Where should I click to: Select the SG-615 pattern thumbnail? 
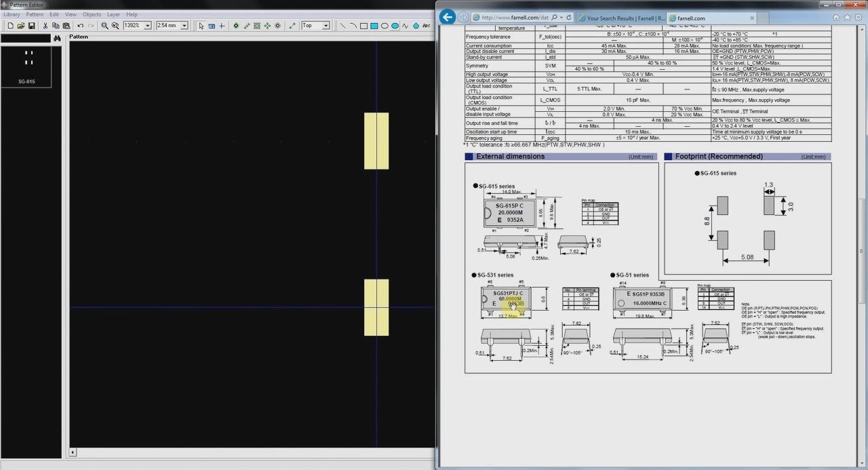click(x=27, y=66)
